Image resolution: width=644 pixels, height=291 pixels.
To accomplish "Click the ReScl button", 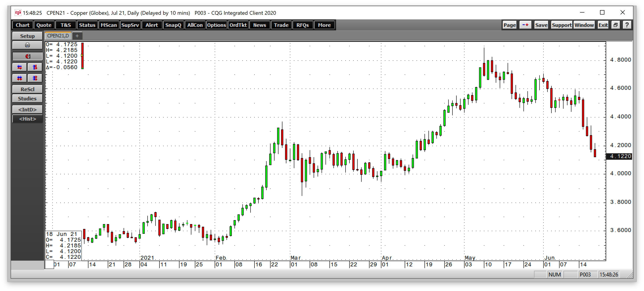I will [x=27, y=89].
